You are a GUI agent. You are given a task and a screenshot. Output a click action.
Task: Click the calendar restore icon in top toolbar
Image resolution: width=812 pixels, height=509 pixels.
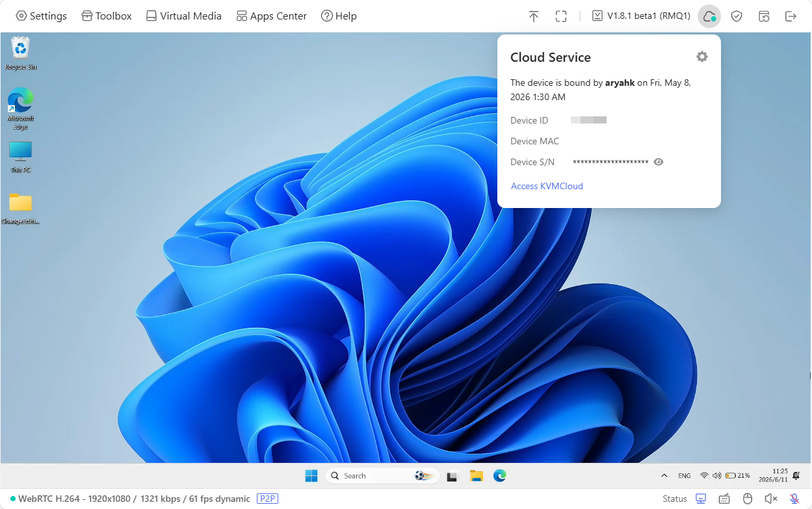764,16
